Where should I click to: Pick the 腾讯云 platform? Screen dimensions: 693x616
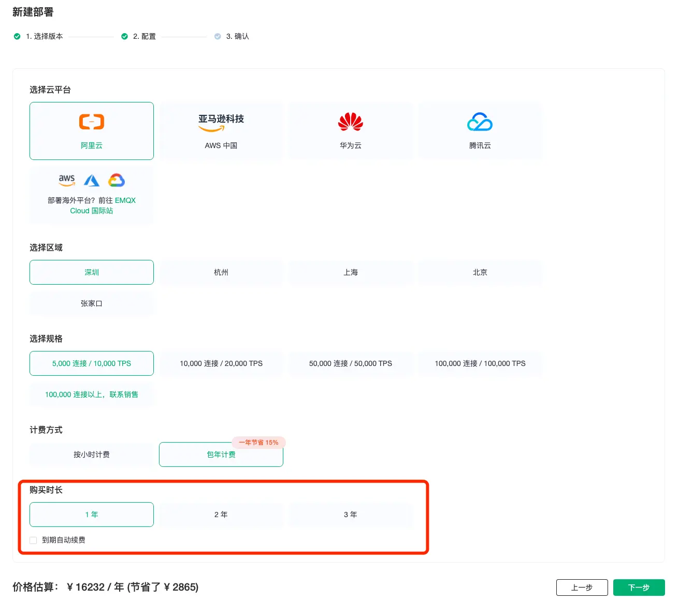(x=480, y=130)
